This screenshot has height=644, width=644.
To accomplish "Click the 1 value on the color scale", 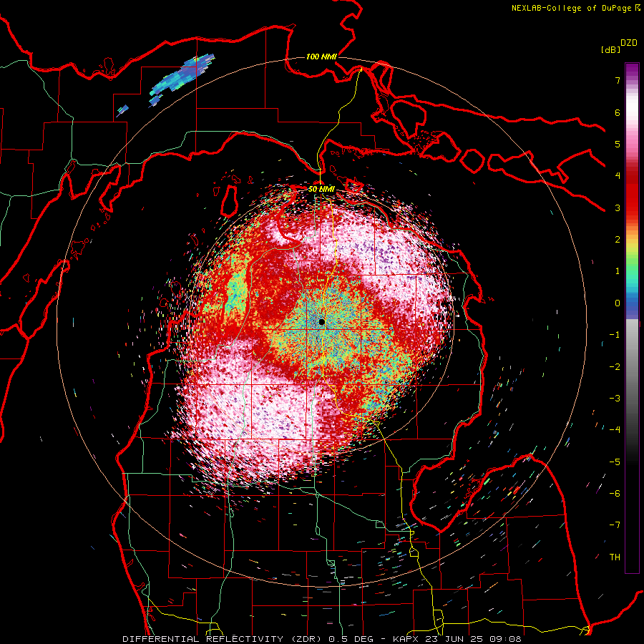I will pyautogui.click(x=618, y=271).
